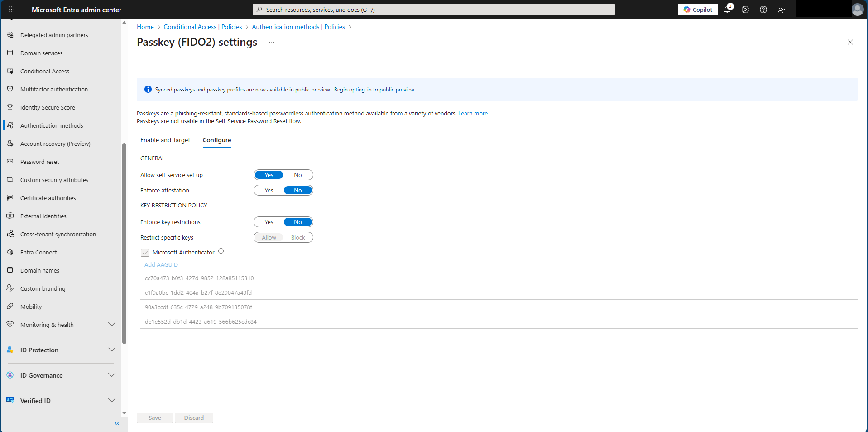Click the Domain names icon
The width and height of the screenshot is (868, 432).
10,270
